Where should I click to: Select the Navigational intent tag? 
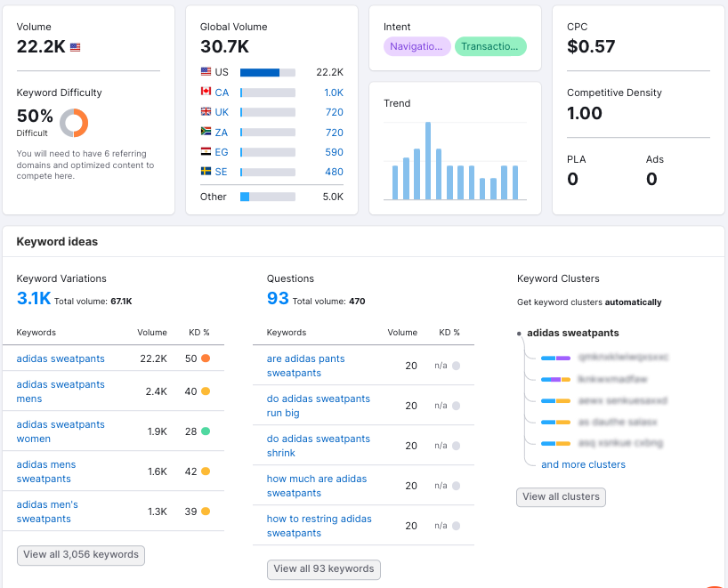click(x=417, y=46)
